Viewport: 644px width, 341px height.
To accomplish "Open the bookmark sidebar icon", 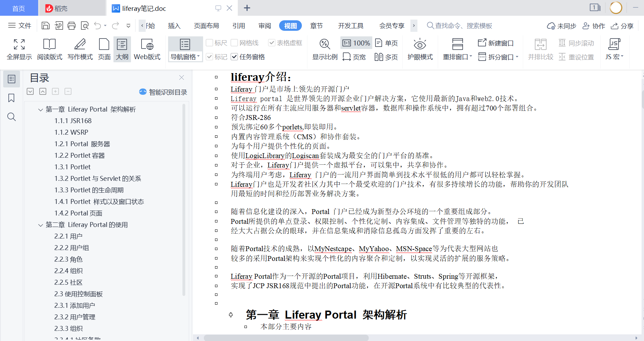I will (x=12, y=98).
